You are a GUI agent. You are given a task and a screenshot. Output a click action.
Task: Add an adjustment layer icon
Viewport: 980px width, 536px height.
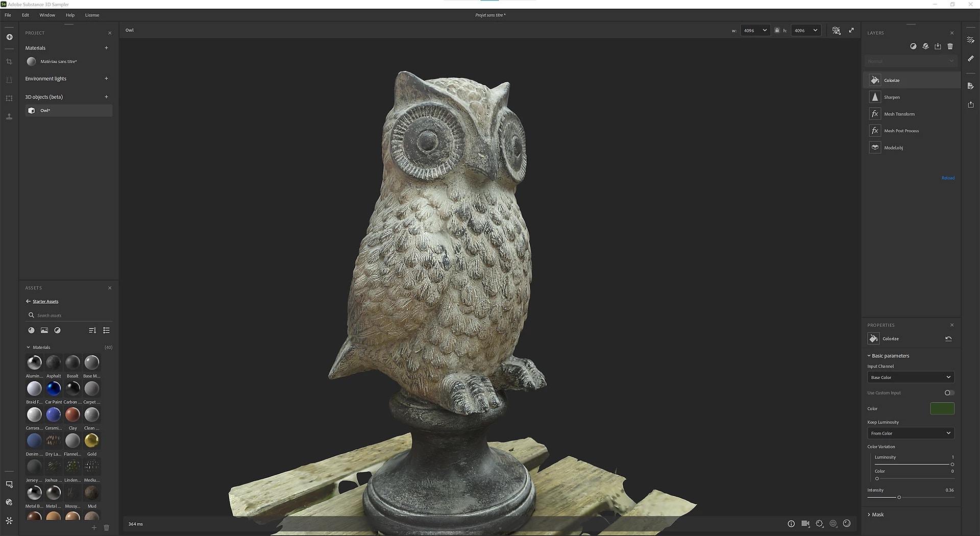[x=913, y=46]
